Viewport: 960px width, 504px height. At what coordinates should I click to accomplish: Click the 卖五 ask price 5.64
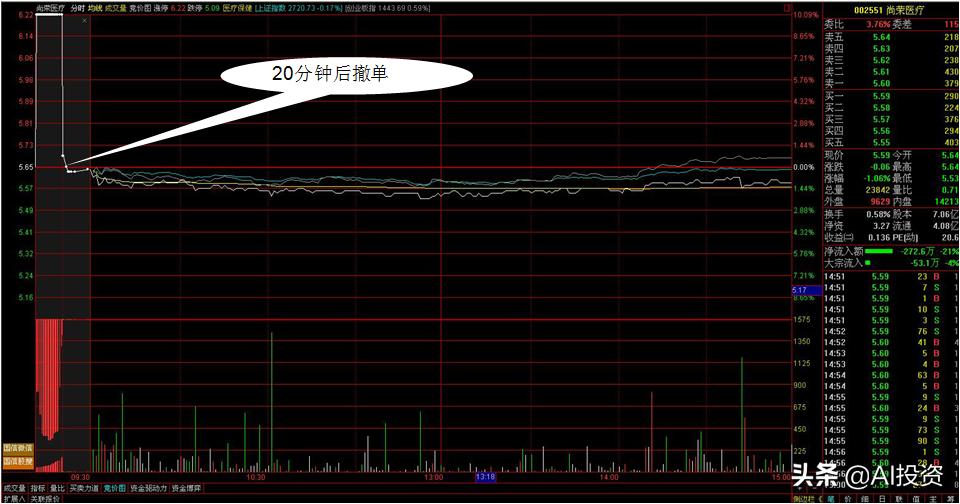click(881, 37)
